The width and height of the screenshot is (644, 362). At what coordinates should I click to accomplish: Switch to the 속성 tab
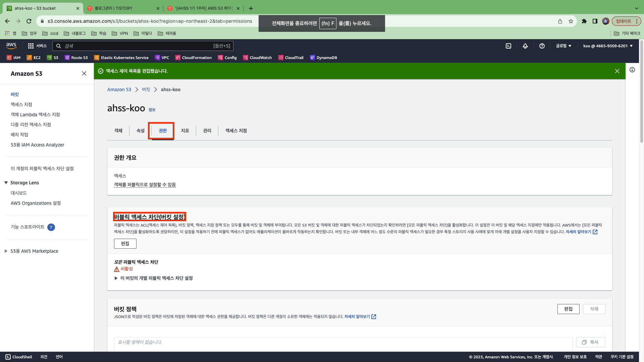click(140, 131)
